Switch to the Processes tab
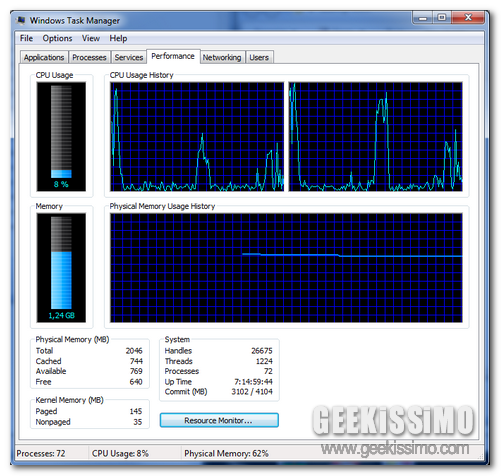The image size is (501, 476). tap(89, 57)
